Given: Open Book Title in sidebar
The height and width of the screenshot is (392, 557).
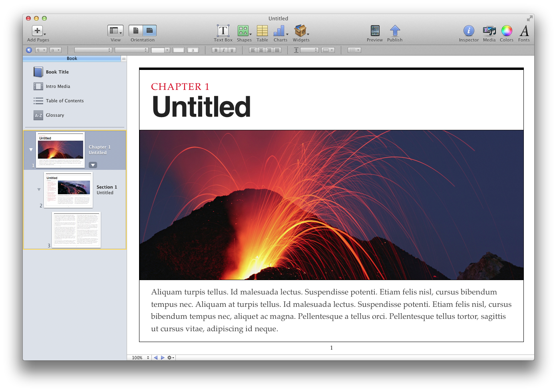Looking at the screenshot, I should pyautogui.click(x=57, y=72).
